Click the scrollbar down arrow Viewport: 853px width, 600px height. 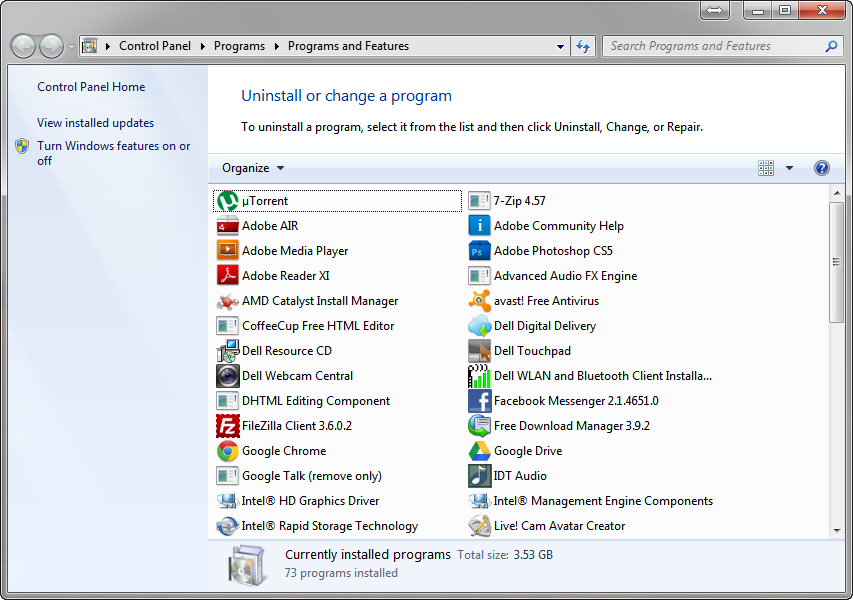837,531
